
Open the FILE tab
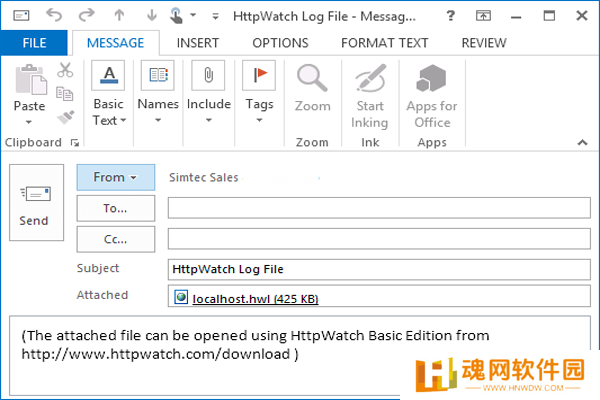(34, 43)
